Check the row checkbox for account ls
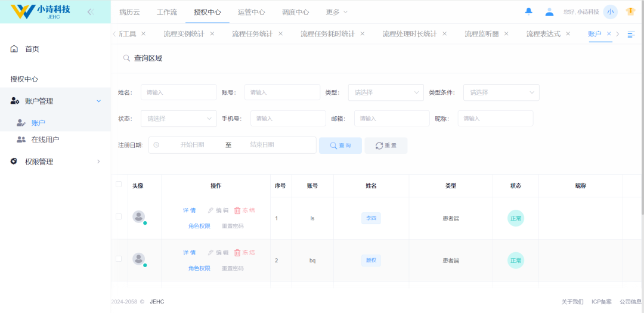 [119, 216]
